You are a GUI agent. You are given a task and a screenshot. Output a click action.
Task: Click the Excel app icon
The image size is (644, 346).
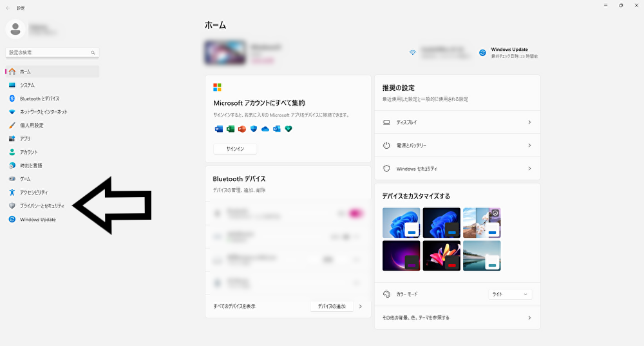click(x=231, y=129)
